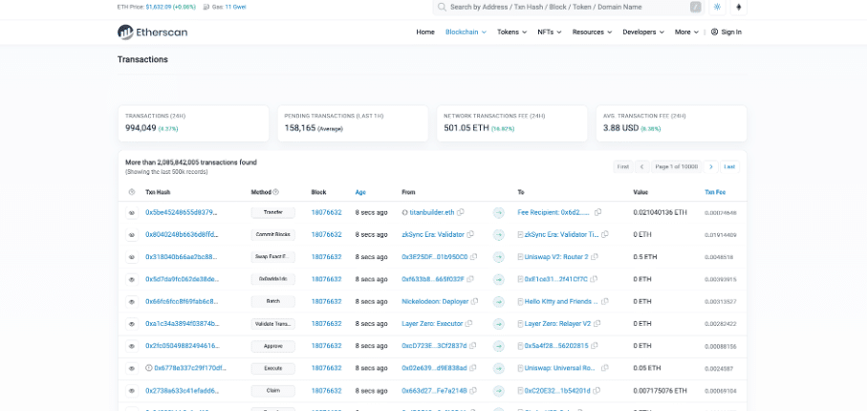The width and height of the screenshot is (868, 411).
Task: Click the Commit Blocks method badge
Action: point(272,234)
